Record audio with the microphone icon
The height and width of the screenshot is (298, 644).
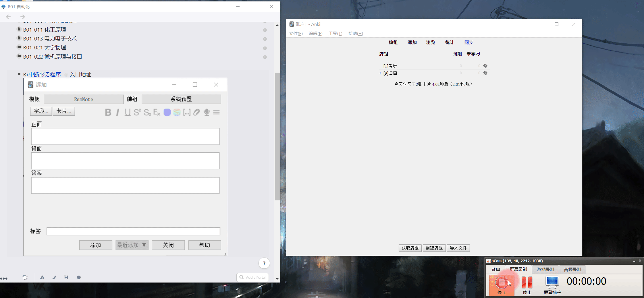207,112
